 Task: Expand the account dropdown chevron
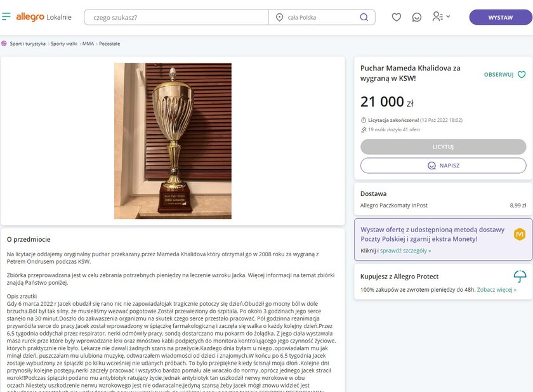click(448, 16)
